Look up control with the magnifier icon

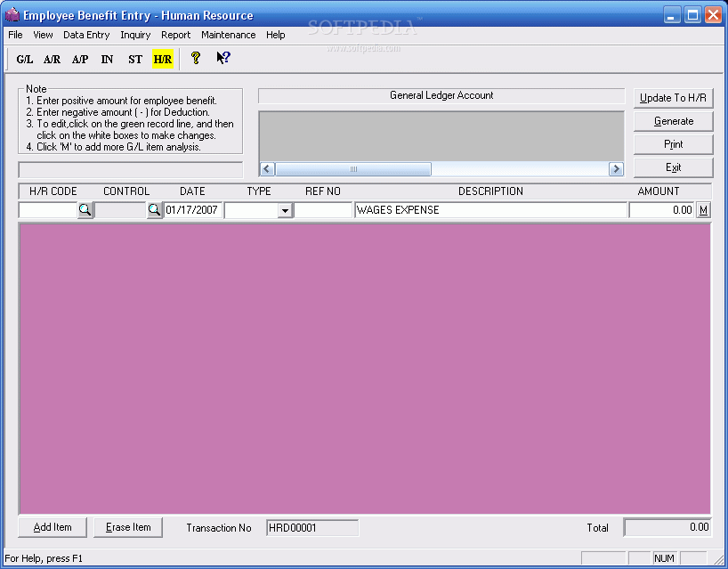coord(154,210)
